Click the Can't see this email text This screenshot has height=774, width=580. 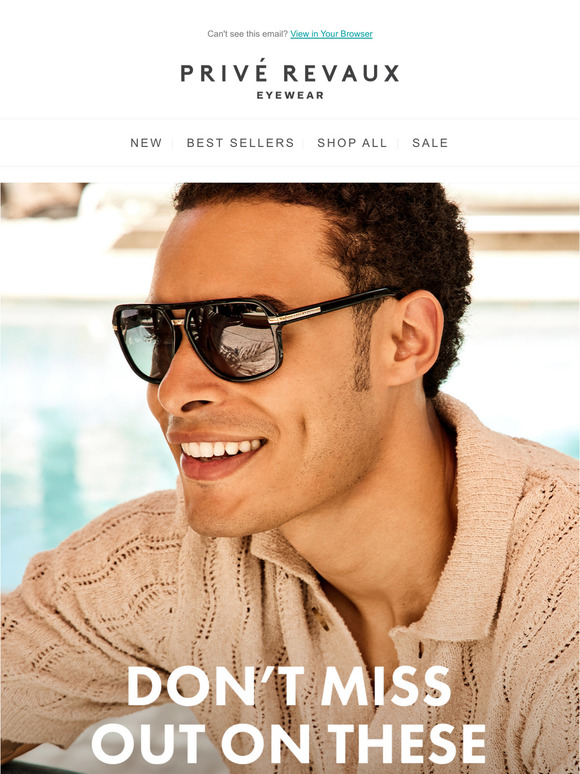click(x=247, y=34)
